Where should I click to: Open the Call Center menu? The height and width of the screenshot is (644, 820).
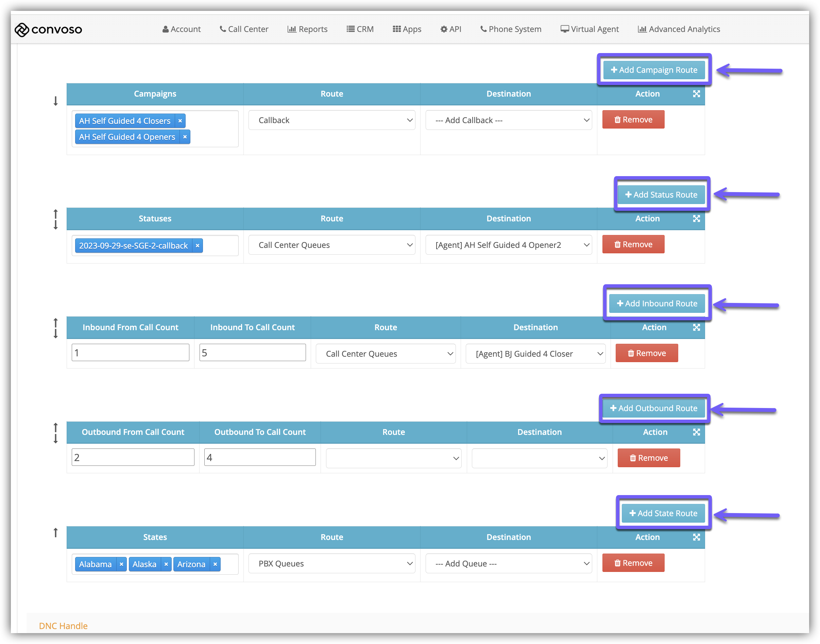pos(244,29)
